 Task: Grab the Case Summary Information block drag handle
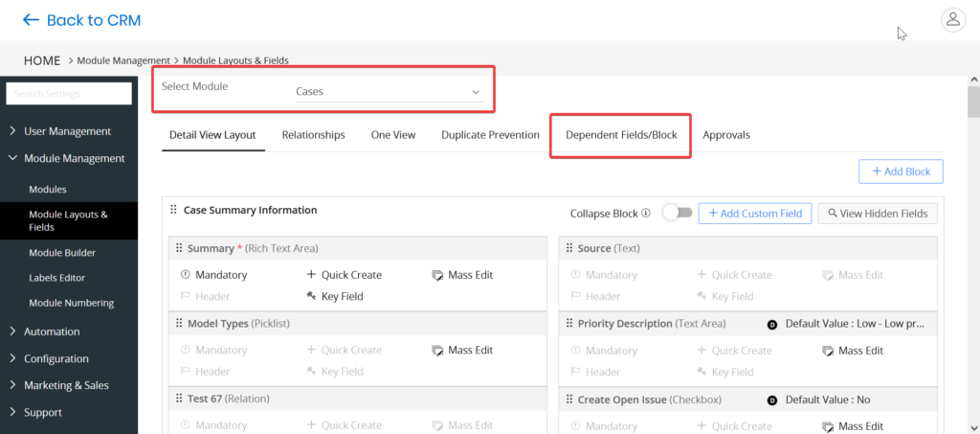(173, 210)
